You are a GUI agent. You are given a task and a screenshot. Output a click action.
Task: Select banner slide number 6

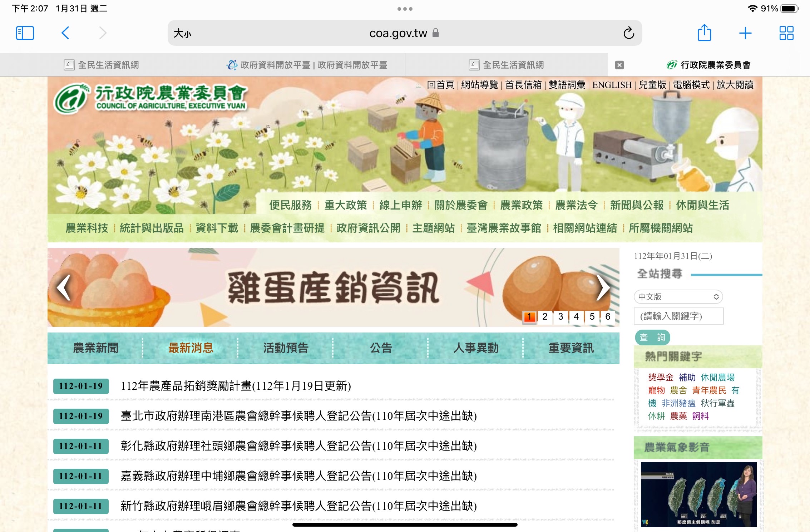tap(608, 317)
